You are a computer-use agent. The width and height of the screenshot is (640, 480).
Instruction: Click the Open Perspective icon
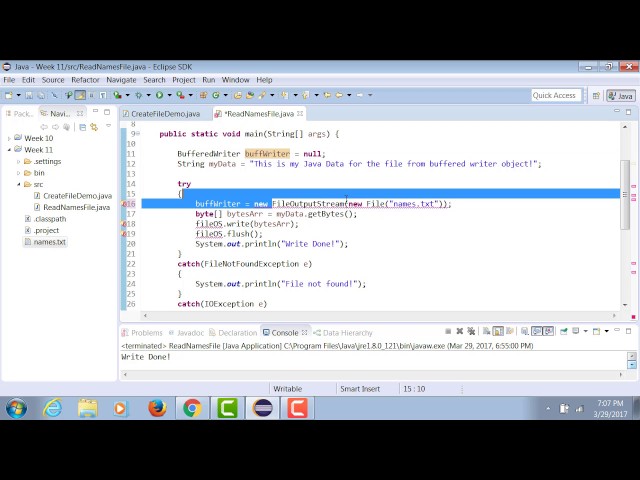596,96
